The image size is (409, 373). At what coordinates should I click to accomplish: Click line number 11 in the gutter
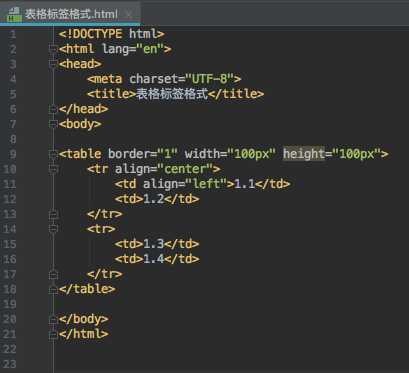[9, 184]
